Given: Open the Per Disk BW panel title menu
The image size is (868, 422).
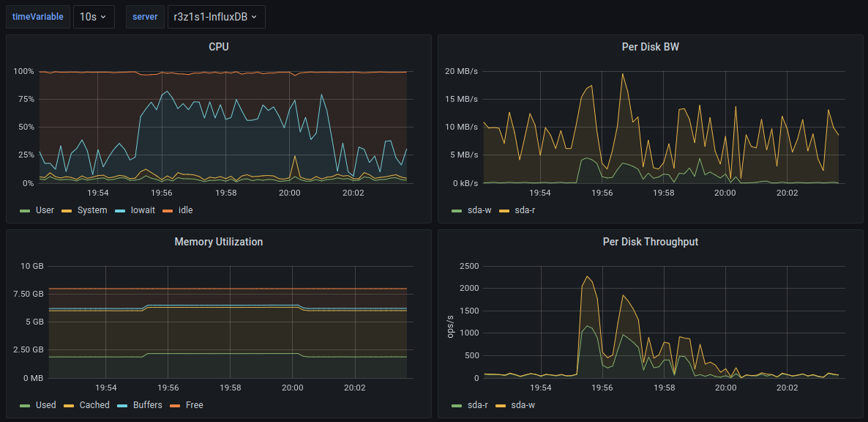Looking at the screenshot, I should point(650,47).
